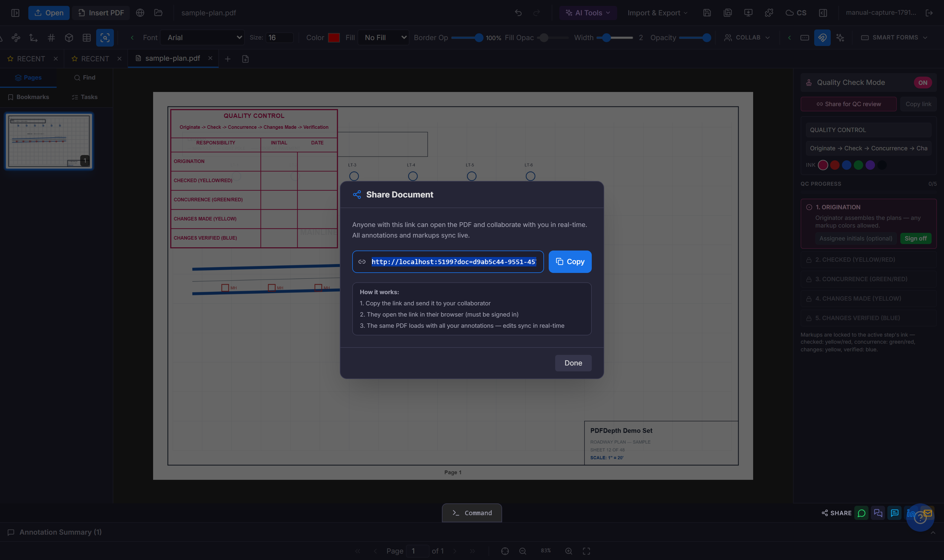Screen dimensions: 944x560
Task: Click the sign-out arrow icon
Action: pyautogui.click(x=929, y=13)
